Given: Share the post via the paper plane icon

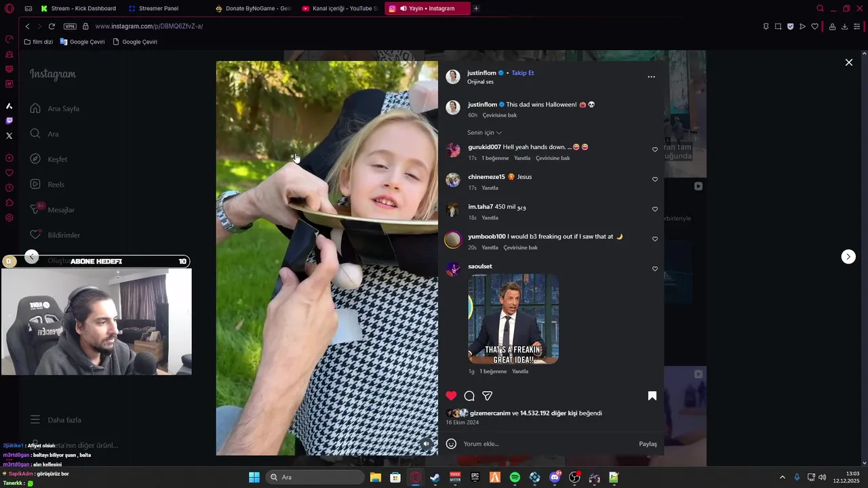Looking at the screenshot, I should (487, 396).
